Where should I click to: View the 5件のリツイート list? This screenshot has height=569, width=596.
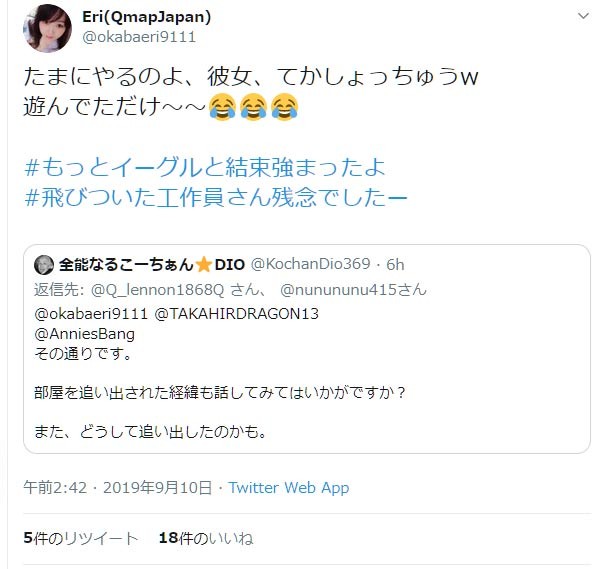point(81,538)
